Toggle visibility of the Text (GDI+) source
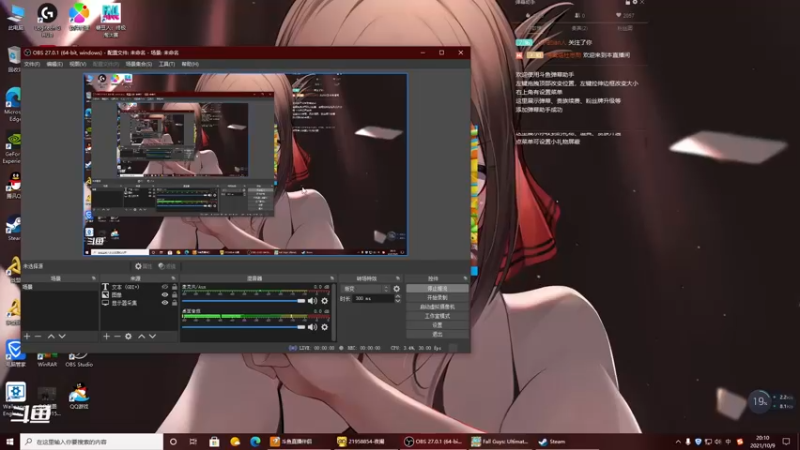Image resolution: width=800 pixels, height=450 pixels. tap(165, 287)
